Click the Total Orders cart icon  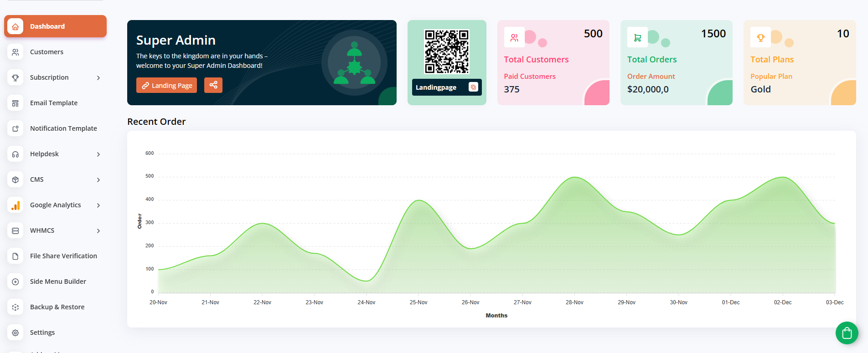(637, 38)
